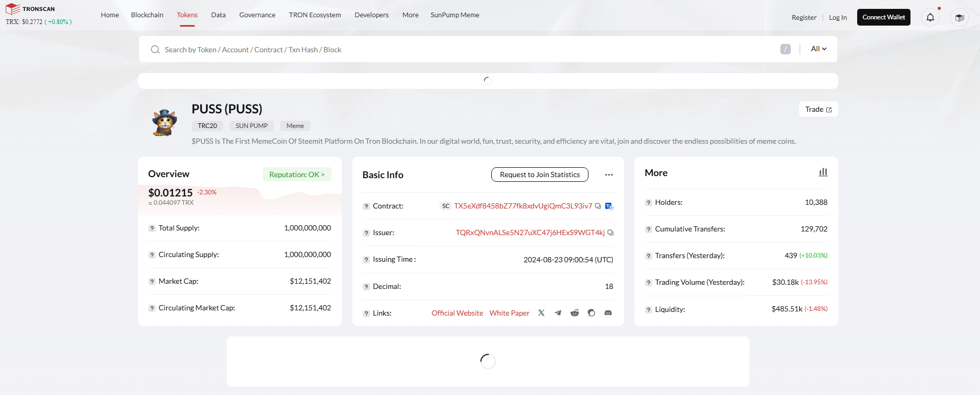
Task: Click the help icon beside Holders
Action: (649, 203)
